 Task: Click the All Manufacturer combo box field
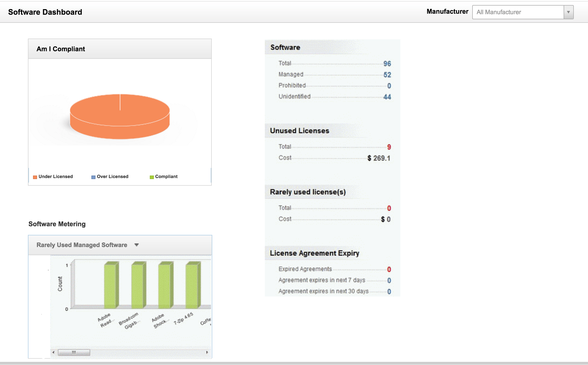coord(518,12)
